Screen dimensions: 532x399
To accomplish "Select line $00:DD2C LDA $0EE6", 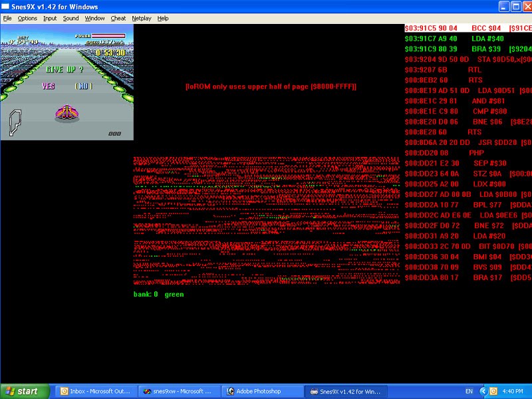I will pyautogui.click(x=468, y=215).
